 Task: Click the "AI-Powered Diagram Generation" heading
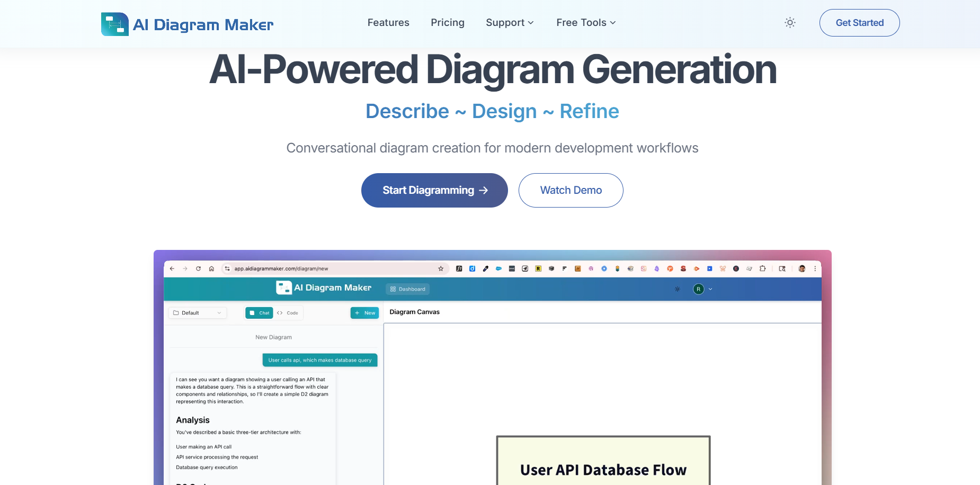493,69
